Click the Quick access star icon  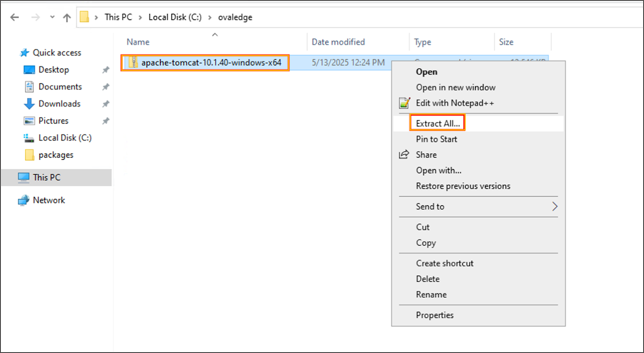[x=25, y=53]
